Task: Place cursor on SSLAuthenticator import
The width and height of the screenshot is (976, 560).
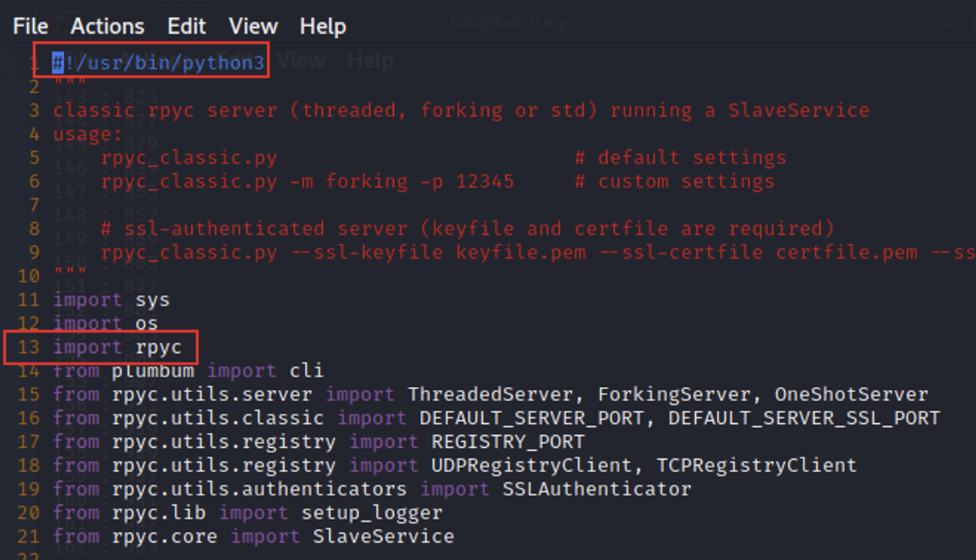Action: tap(596, 489)
